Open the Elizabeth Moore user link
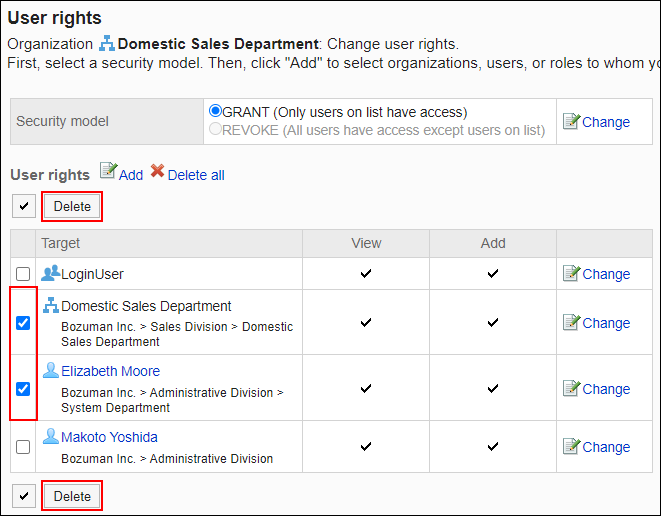 click(x=110, y=371)
